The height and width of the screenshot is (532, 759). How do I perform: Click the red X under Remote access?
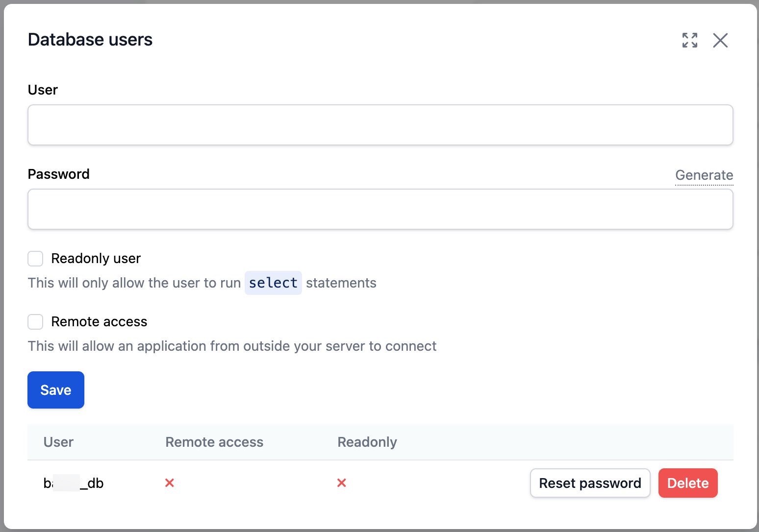170,483
